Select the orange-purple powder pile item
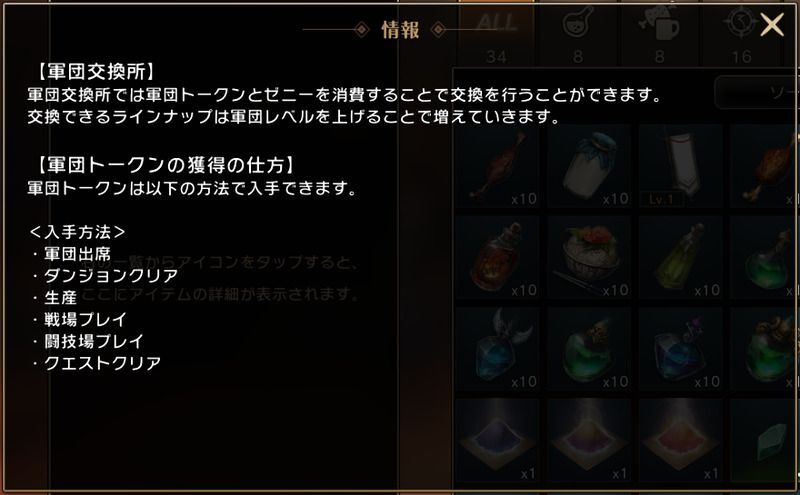800x495 pixels. tap(589, 440)
